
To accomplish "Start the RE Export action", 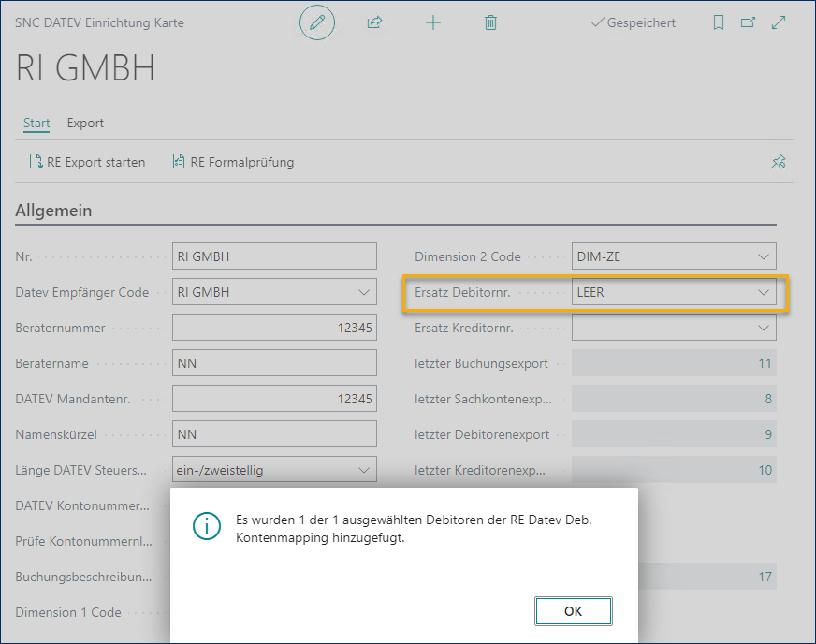I will coord(88,162).
